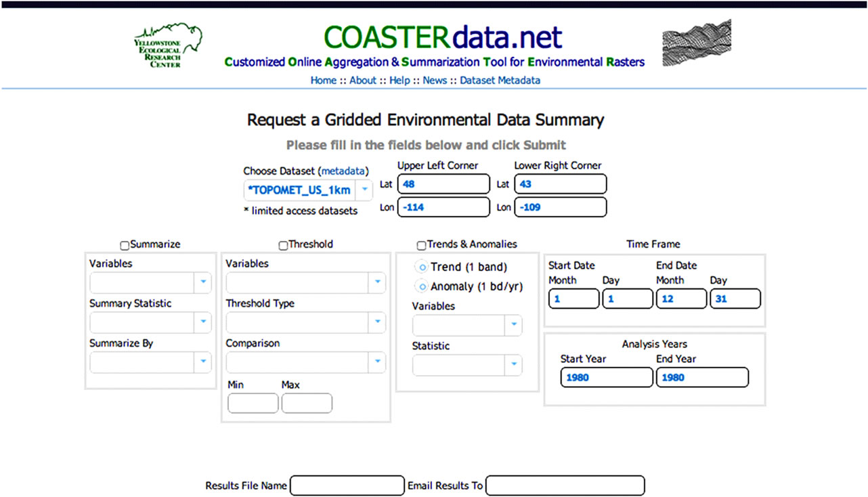The width and height of the screenshot is (868, 497).
Task: Click the Lower Right Corner Lat field
Action: [x=561, y=184]
